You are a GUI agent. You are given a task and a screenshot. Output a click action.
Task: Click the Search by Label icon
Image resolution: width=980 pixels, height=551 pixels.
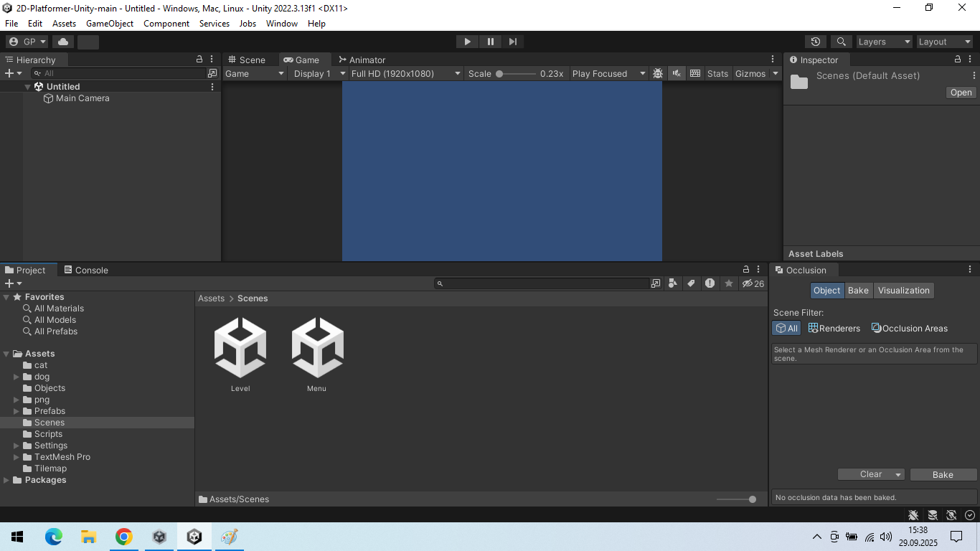coord(691,283)
